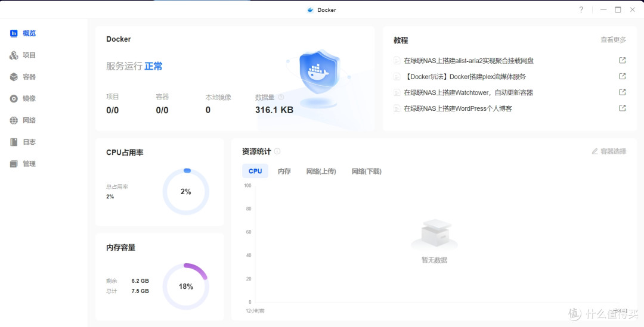Click document icon beside Watchtower tutorial
The image size is (644, 327).
[x=397, y=93]
